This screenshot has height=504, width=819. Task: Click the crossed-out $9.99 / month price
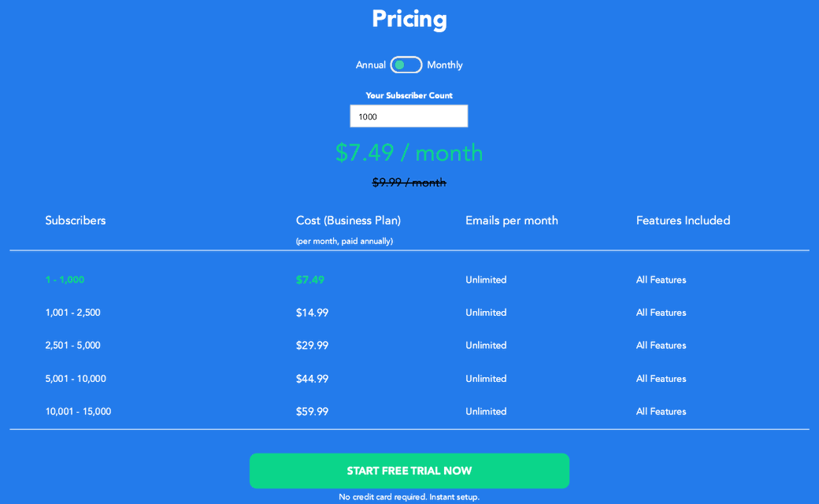click(x=409, y=183)
